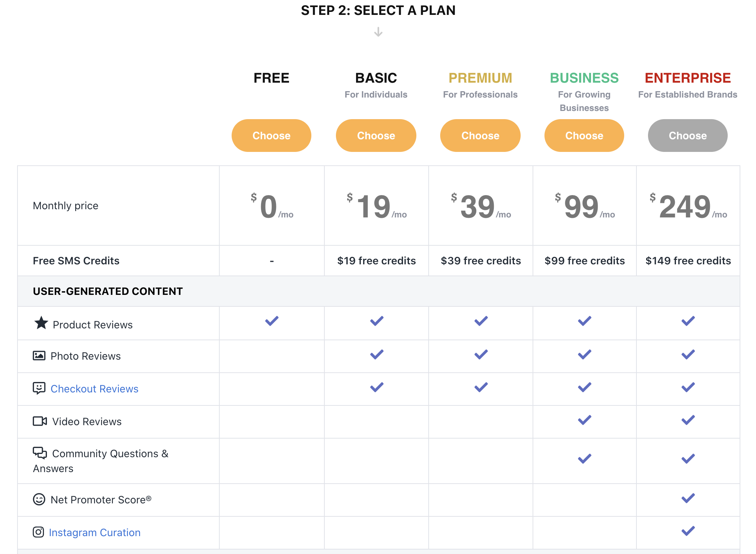Click the picture icon beside Photo Reviews
The image size is (756, 554).
click(39, 356)
